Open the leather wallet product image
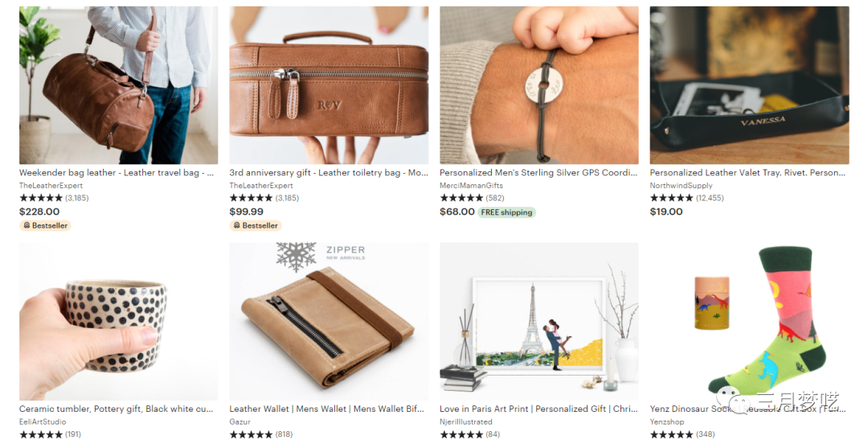This screenshot has height=440, width=868. [x=329, y=322]
